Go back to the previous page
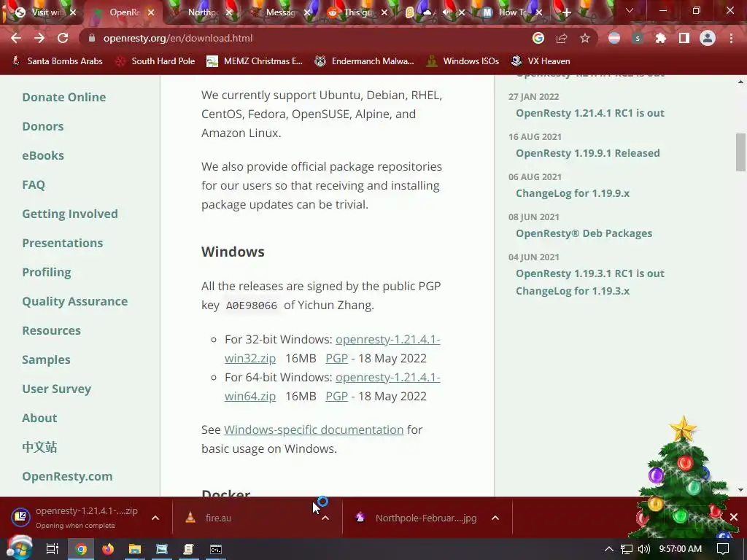Viewport: 747px width, 560px height. click(16, 38)
